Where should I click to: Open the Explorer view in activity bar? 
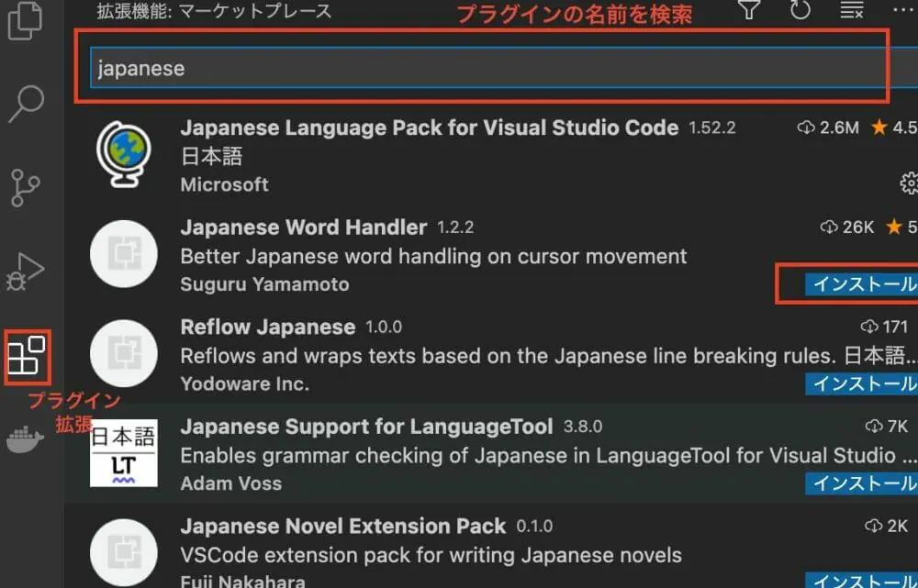26,21
